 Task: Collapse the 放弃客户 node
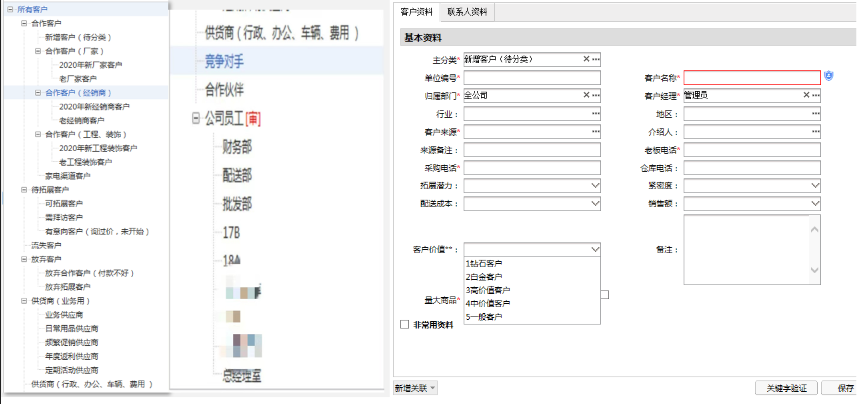tap(24, 259)
